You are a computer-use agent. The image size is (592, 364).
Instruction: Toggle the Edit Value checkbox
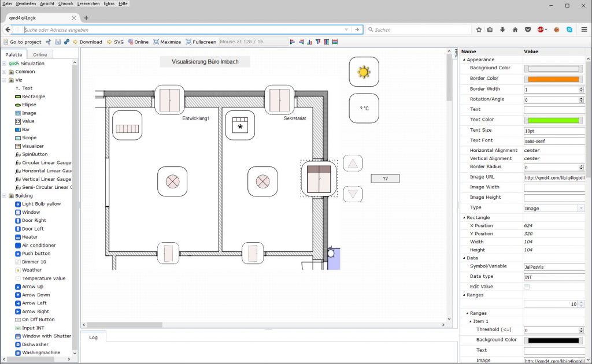pyautogui.click(x=526, y=287)
